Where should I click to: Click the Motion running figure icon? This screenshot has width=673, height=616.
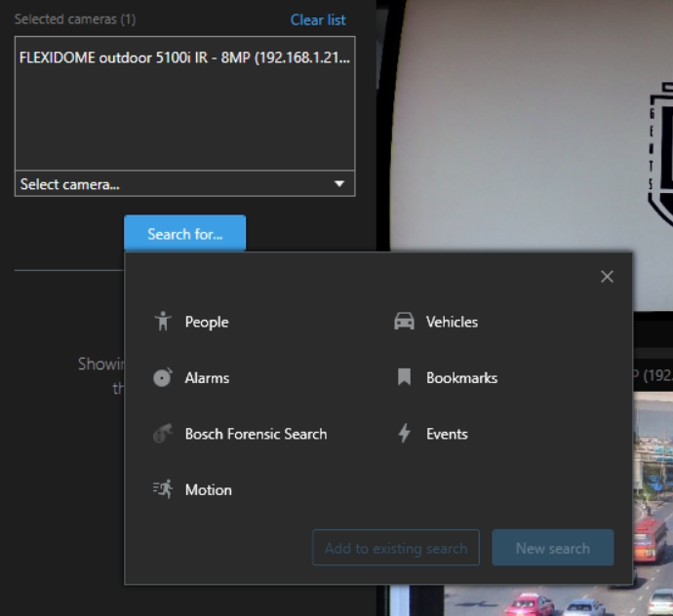point(163,490)
